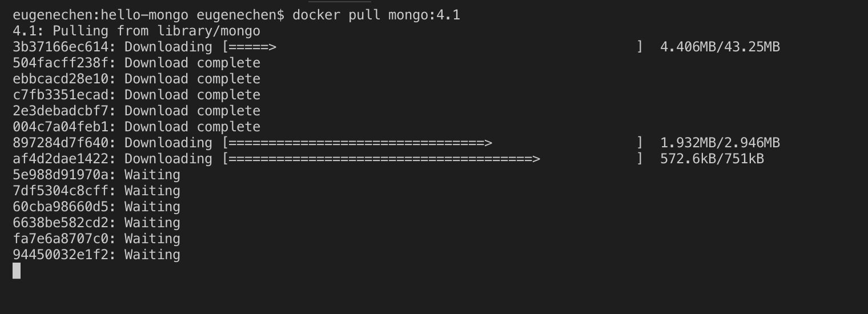Click the 1.932MB/2.946MB download size
The width and height of the screenshot is (868, 314).
click(720, 143)
